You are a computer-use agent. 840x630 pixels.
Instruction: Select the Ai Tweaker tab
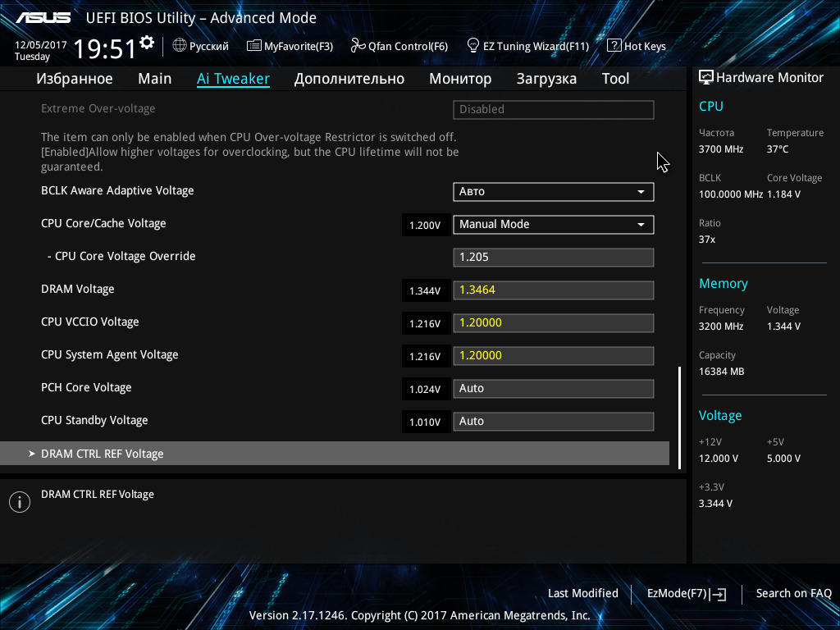pyautogui.click(x=233, y=79)
